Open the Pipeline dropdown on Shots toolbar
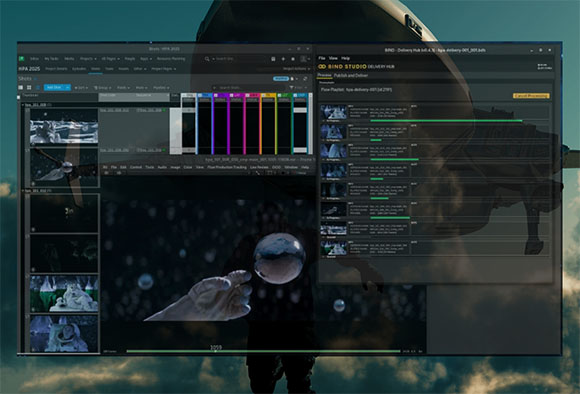The image size is (580, 394). (x=161, y=88)
